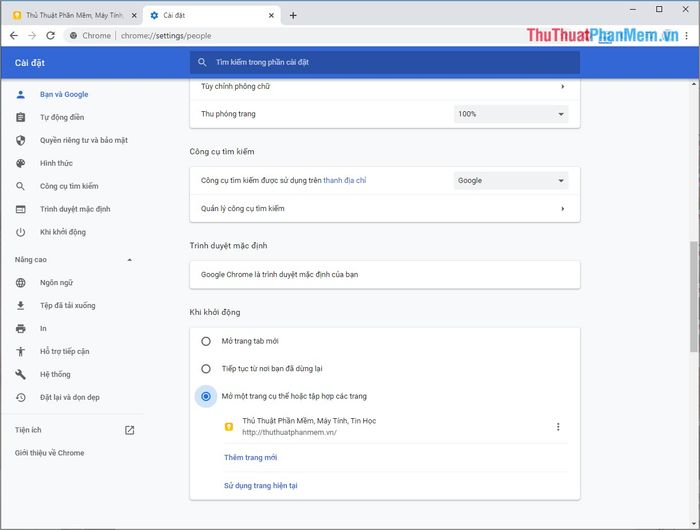Switch to the Cài đặt tab
The image size is (700, 530).
pyautogui.click(x=212, y=16)
